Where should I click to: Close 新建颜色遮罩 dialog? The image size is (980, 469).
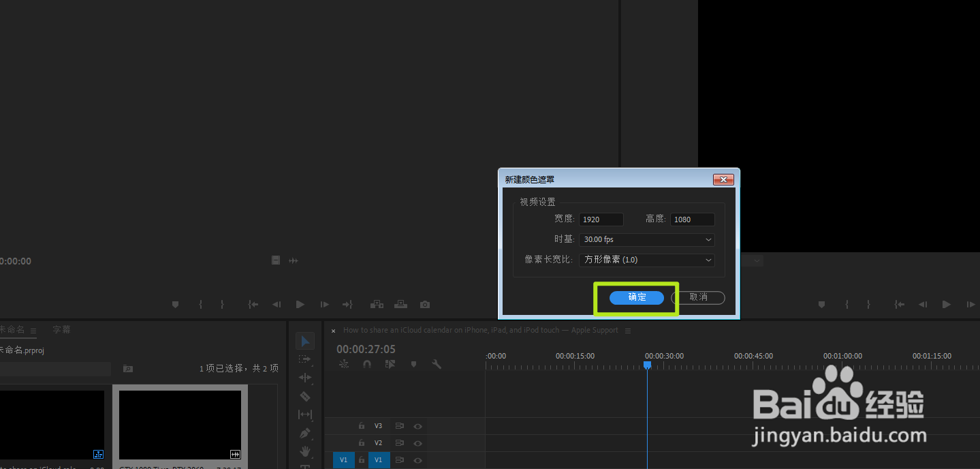[x=723, y=180]
